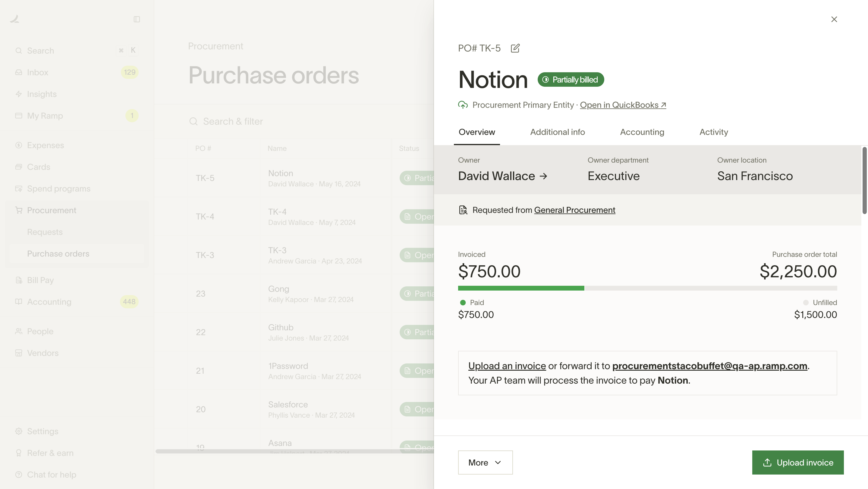Click the green Upload invoice button
The width and height of the screenshot is (868, 489).
click(797, 463)
